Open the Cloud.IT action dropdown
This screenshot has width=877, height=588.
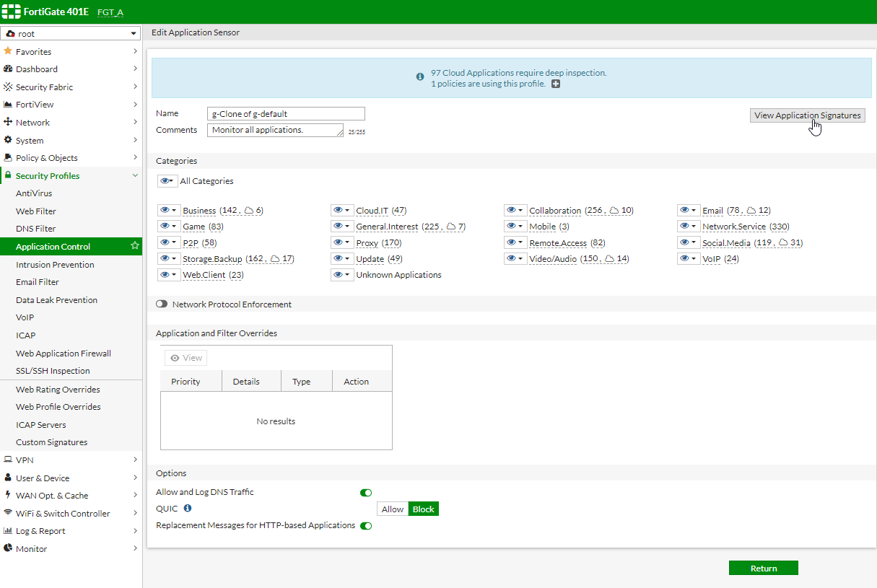pyautogui.click(x=342, y=211)
